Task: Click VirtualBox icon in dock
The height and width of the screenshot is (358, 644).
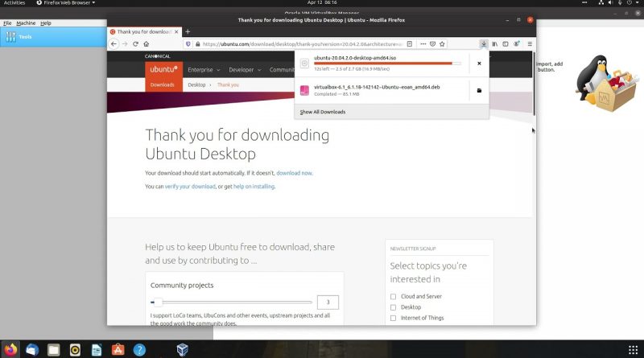Action: [183, 350]
